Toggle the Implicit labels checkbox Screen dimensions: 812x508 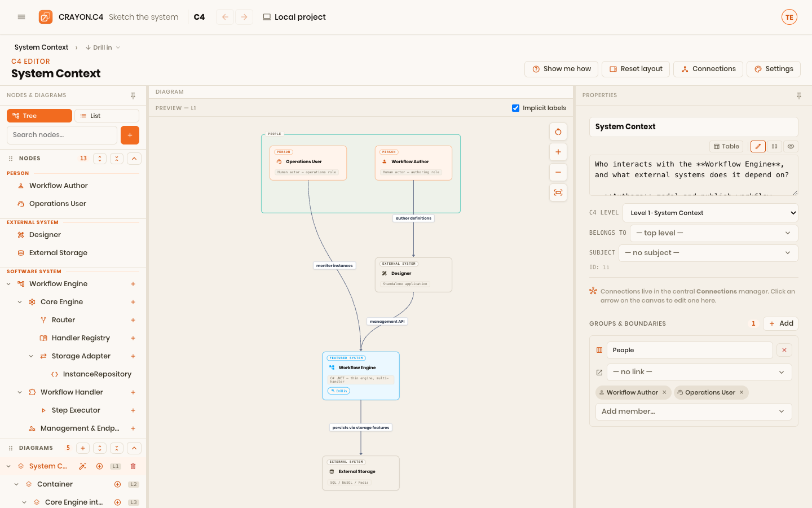pos(515,108)
